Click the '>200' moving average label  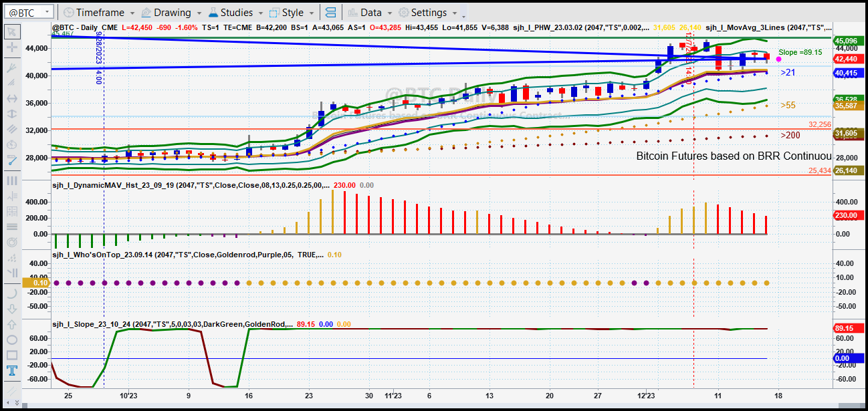pyautogui.click(x=790, y=135)
